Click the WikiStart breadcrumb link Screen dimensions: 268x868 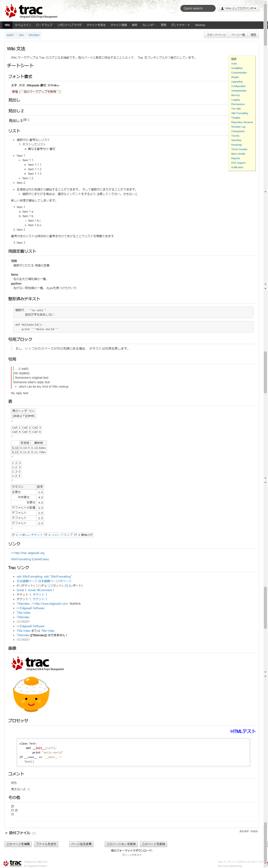[34, 35]
